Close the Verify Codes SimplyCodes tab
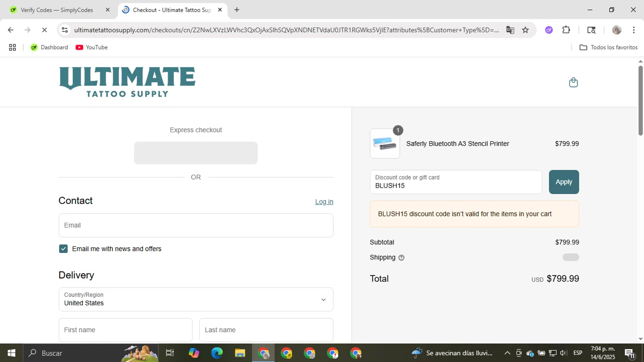The height and width of the screenshot is (362, 644). click(108, 10)
